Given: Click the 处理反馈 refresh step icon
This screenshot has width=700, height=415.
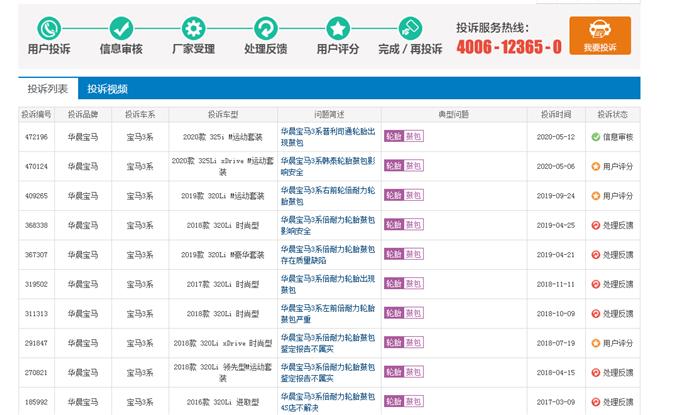Looking at the screenshot, I should tap(266, 29).
